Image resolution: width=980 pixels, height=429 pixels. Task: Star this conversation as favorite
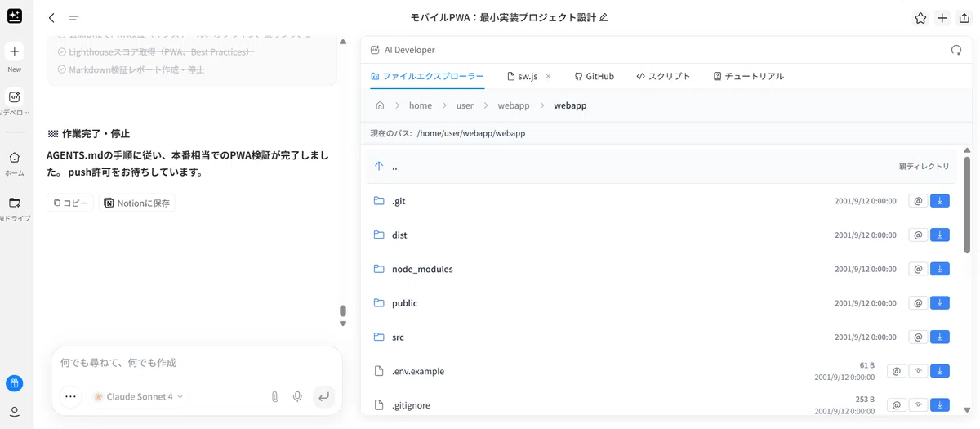point(920,18)
